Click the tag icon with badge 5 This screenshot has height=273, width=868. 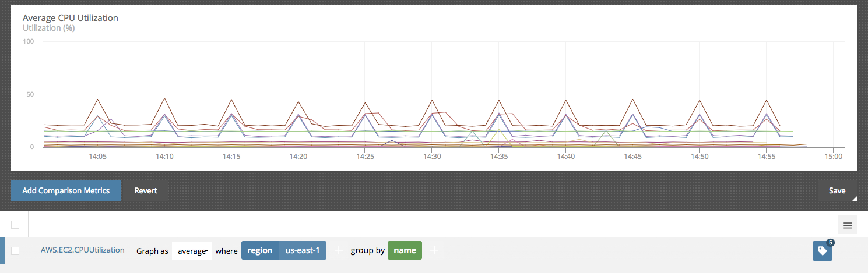coord(822,251)
